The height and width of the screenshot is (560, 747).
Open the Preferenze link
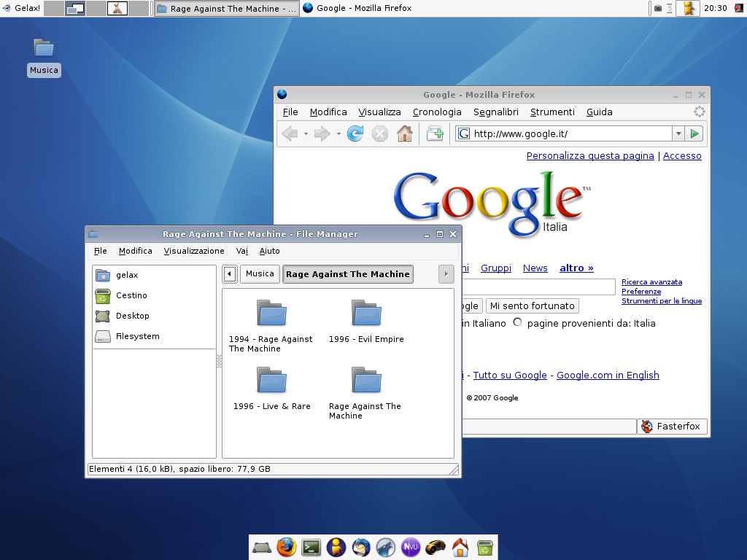(x=641, y=292)
